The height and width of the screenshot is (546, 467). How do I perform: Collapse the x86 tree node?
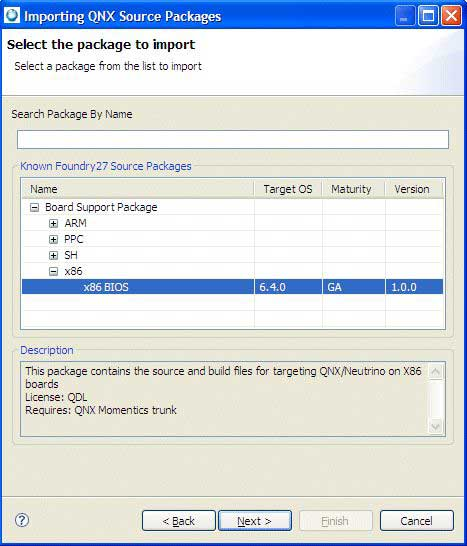(x=53, y=272)
